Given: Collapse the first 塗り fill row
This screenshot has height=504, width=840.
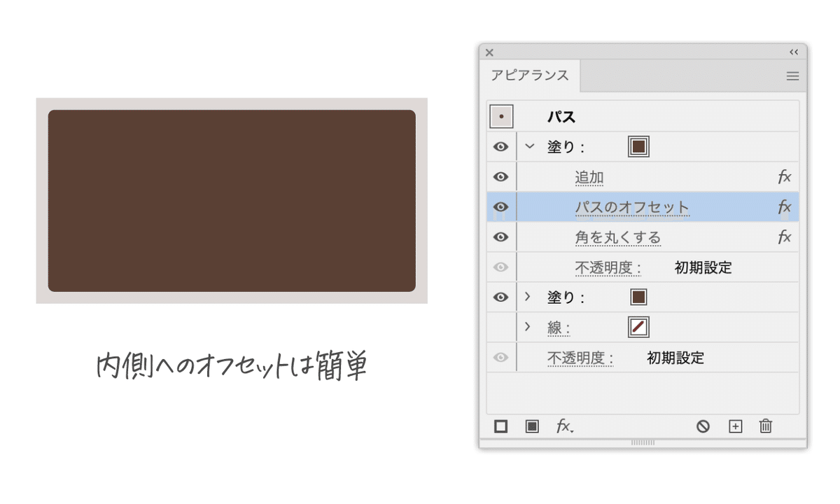Looking at the screenshot, I should point(529,147).
